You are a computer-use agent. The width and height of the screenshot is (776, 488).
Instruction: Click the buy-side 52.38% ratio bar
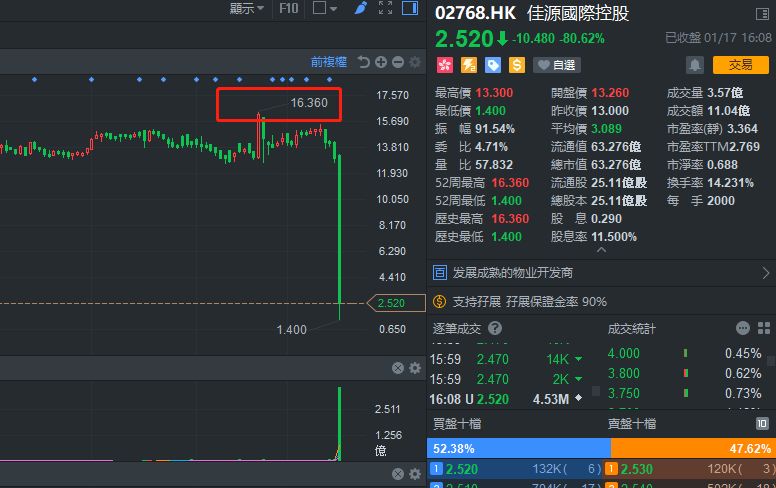pos(518,449)
